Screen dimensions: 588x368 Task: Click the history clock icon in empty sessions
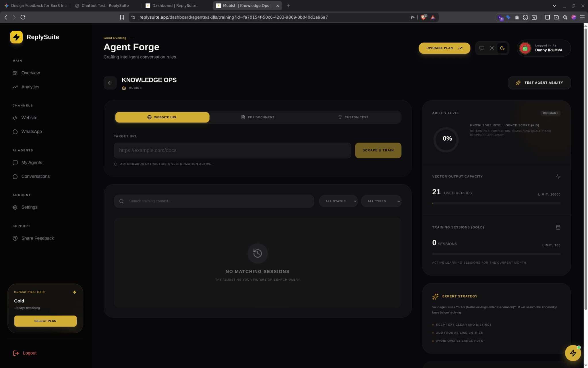[258, 253]
